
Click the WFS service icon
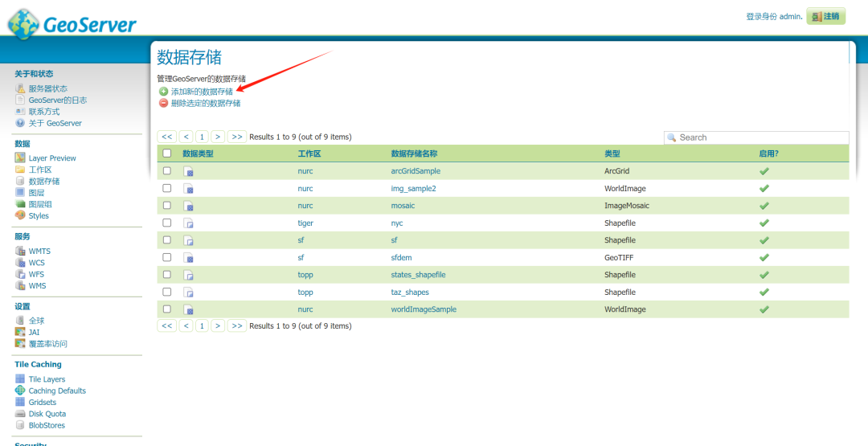(20, 274)
